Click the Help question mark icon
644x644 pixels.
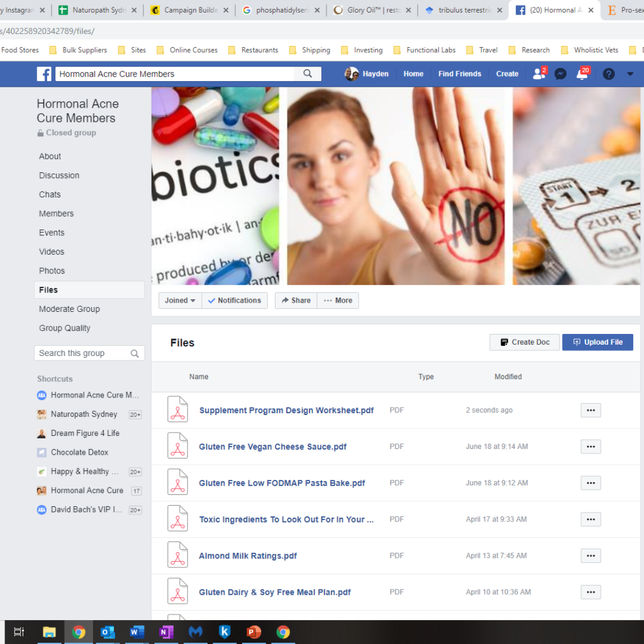608,74
